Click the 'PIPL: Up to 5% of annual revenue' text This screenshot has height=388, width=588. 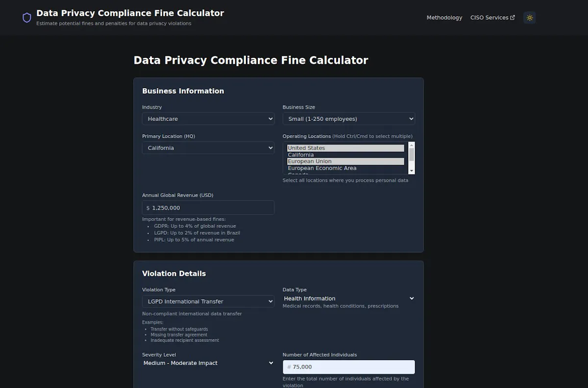pos(194,240)
